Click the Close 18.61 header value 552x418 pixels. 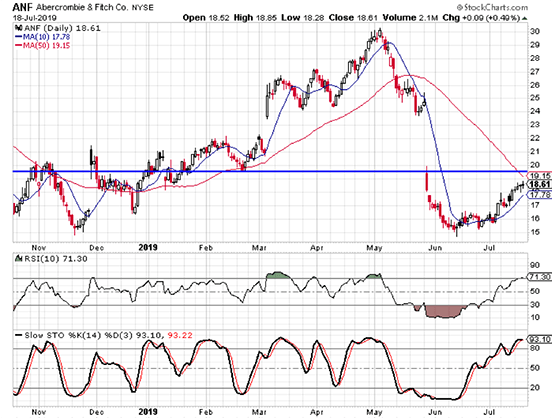tap(353, 18)
